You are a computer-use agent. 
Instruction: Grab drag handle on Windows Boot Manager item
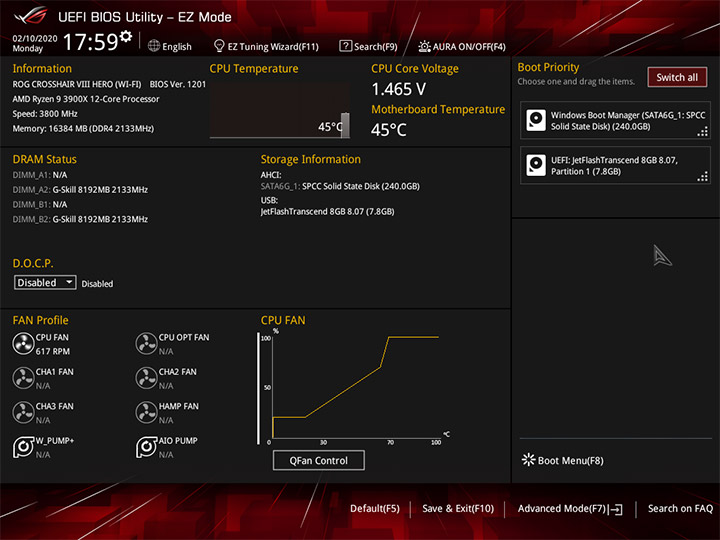pos(703,132)
